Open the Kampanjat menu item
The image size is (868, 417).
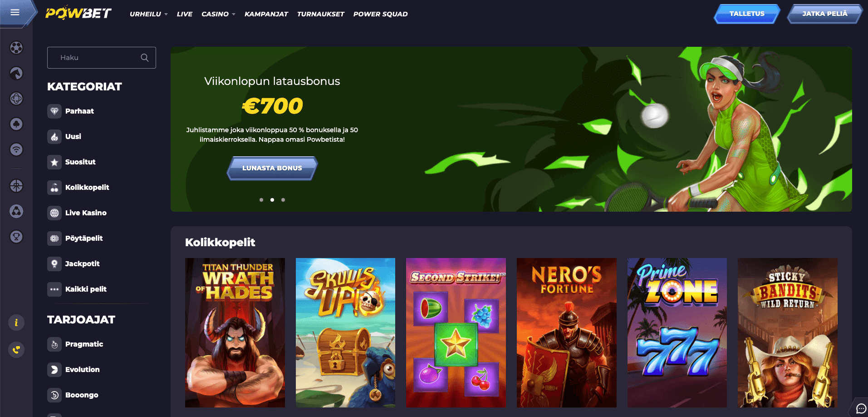[x=266, y=14]
